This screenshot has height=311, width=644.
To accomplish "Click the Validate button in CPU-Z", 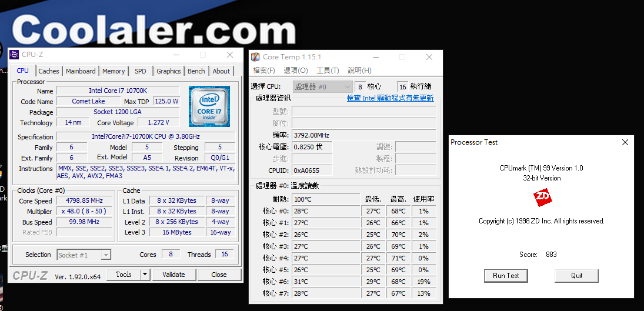I will tap(173, 275).
